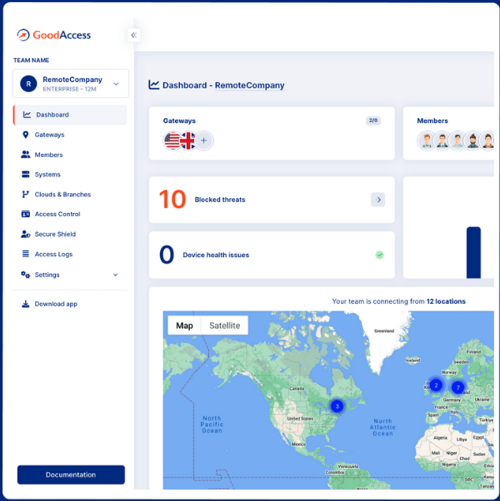Screen dimensions: 500x501
Task: Select Dashboard in the sidebar
Action: [x=70, y=115]
